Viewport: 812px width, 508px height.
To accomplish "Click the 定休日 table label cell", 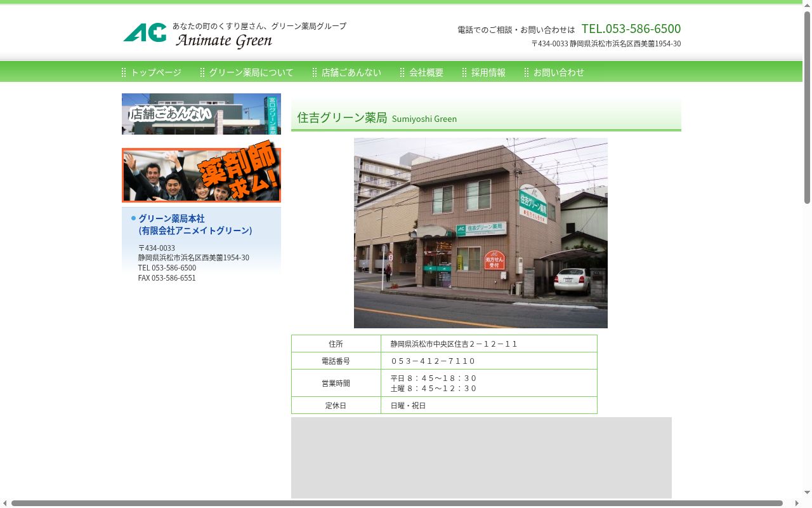I will [x=336, y=405].
